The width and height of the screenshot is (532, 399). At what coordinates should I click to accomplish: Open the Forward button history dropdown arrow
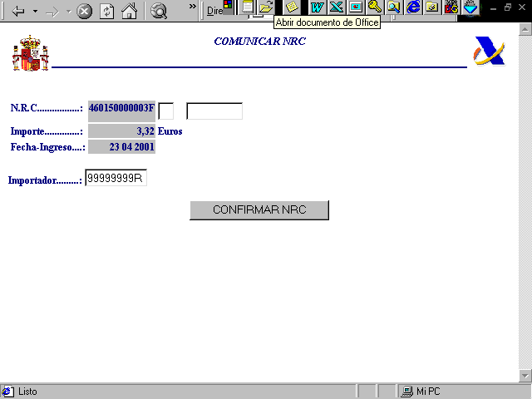(68, 12)
